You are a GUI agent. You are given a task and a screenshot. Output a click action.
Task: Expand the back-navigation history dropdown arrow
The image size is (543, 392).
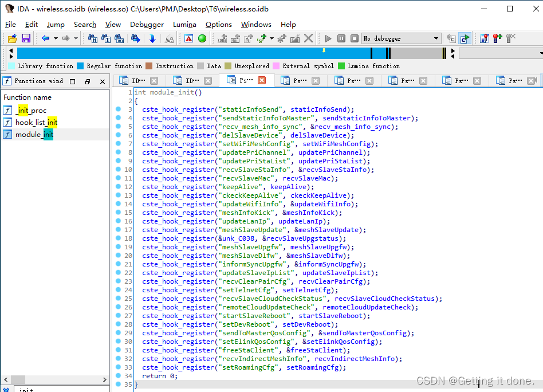pos(56,38)
